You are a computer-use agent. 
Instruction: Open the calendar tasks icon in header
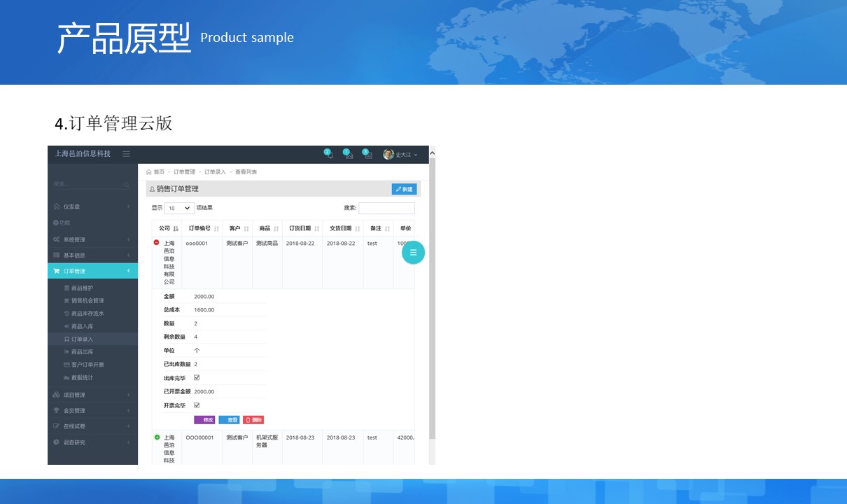click(368, 155)
